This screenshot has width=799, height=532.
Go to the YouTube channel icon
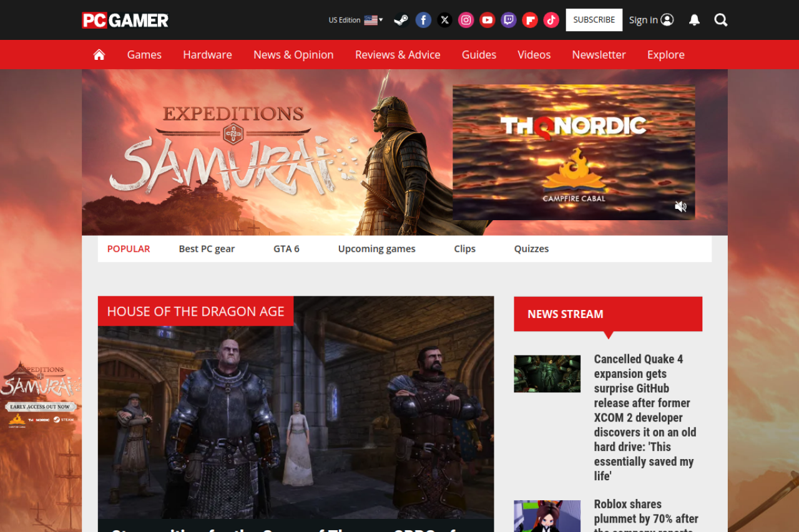coord(488,20)
